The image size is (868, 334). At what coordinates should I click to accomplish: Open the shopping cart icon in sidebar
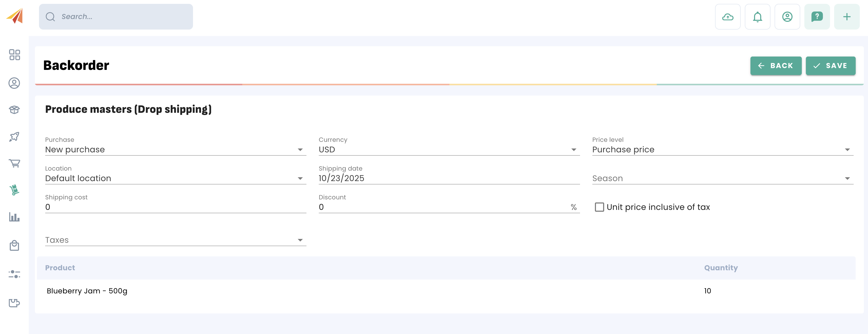coord(14,163)
